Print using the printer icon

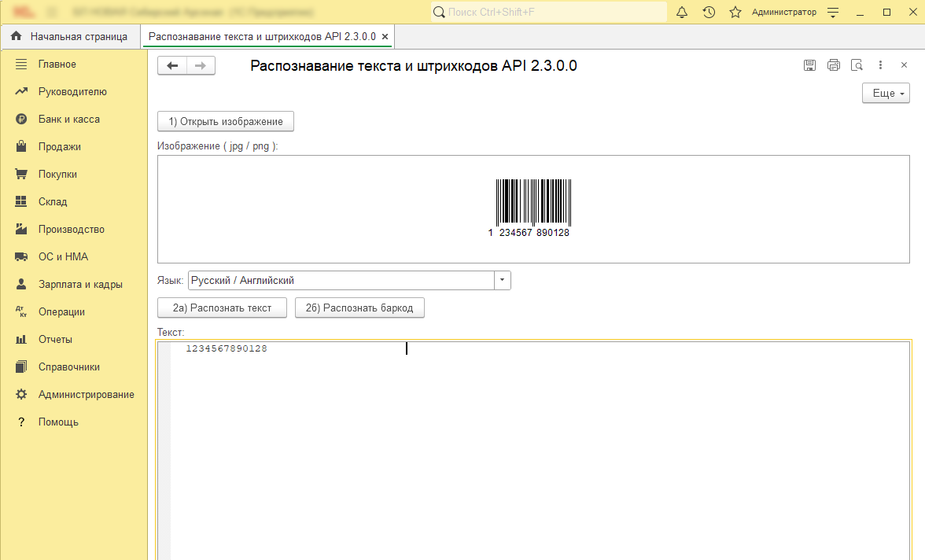(833, 65)
